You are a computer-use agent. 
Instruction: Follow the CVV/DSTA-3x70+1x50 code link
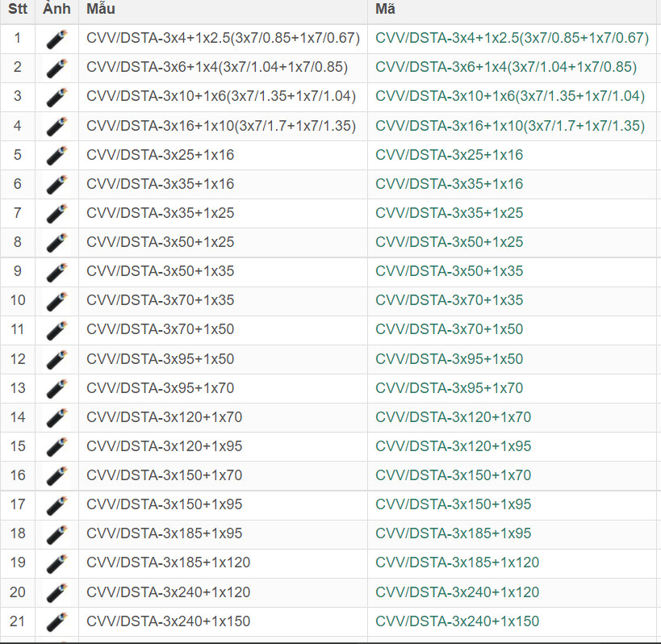point(449,329)
